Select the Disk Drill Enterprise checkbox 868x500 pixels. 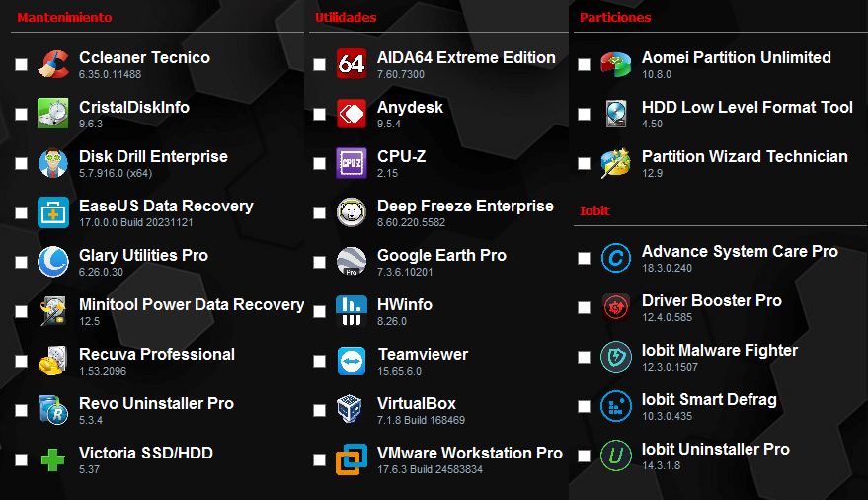[21, 163]
